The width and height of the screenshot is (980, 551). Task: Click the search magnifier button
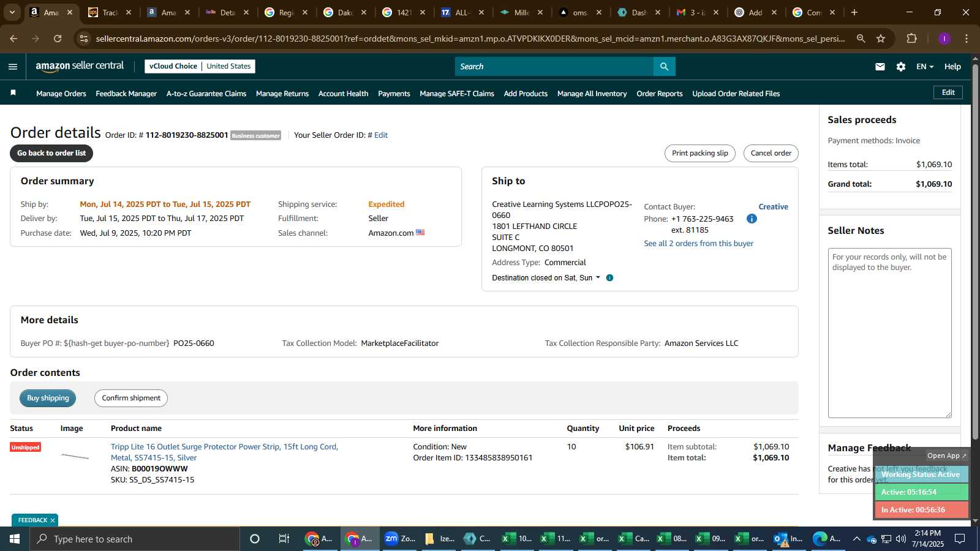(665, 66)
